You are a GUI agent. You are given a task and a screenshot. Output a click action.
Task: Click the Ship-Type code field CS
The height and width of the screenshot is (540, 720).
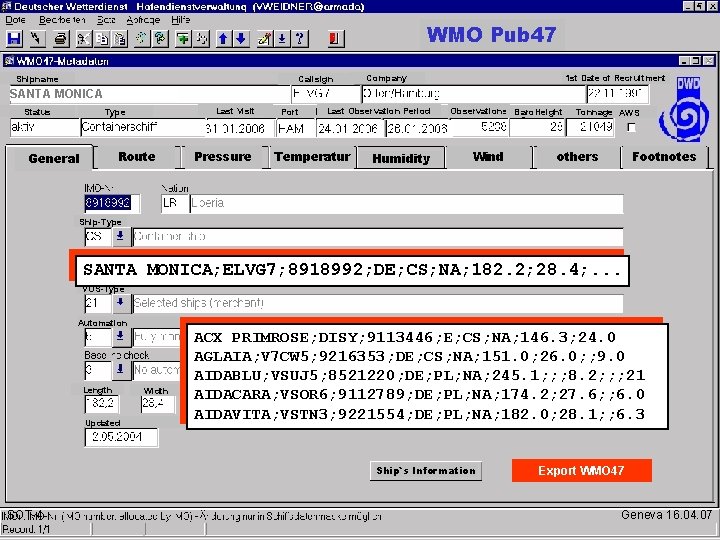pos(98,237)
